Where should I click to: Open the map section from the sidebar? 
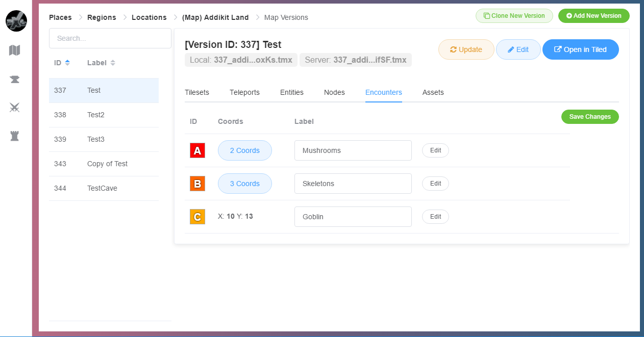(x=15, y=50)
